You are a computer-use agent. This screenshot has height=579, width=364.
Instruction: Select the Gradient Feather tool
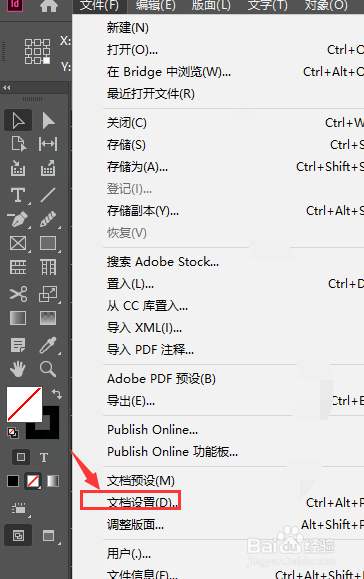tap(48, 318)
